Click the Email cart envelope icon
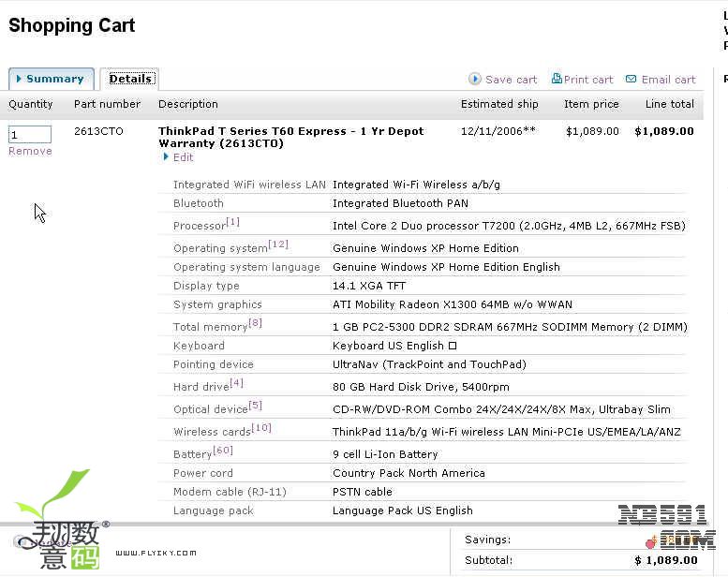The height and width of the screenshot is (577, 728). click(x=631, y=79)
